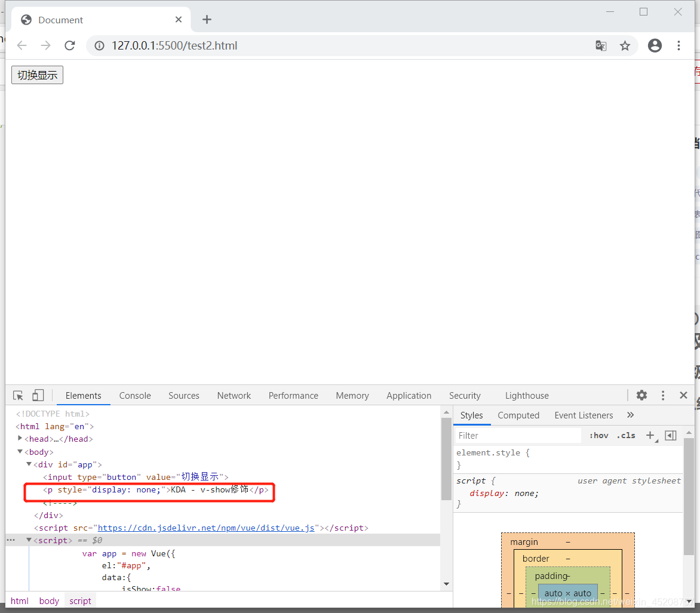Screen dimensions: 700x613
Task: Open DevTools customize three-dot menu
Action: 663,395
